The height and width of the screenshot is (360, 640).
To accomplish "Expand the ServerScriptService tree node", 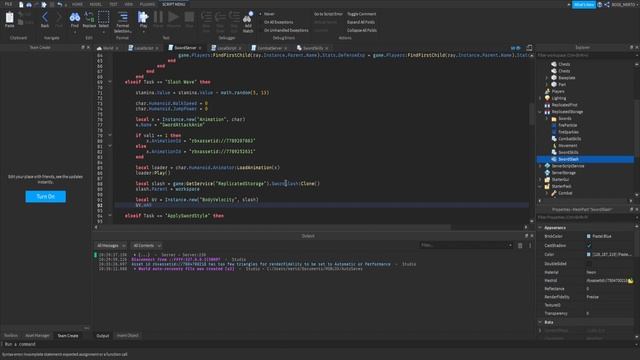I will click(540, 166).
